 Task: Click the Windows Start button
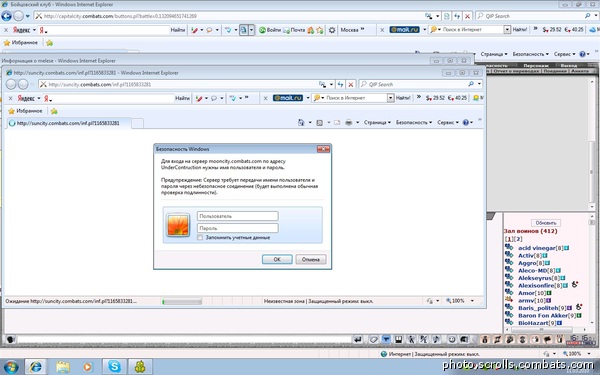coord(11,367)
